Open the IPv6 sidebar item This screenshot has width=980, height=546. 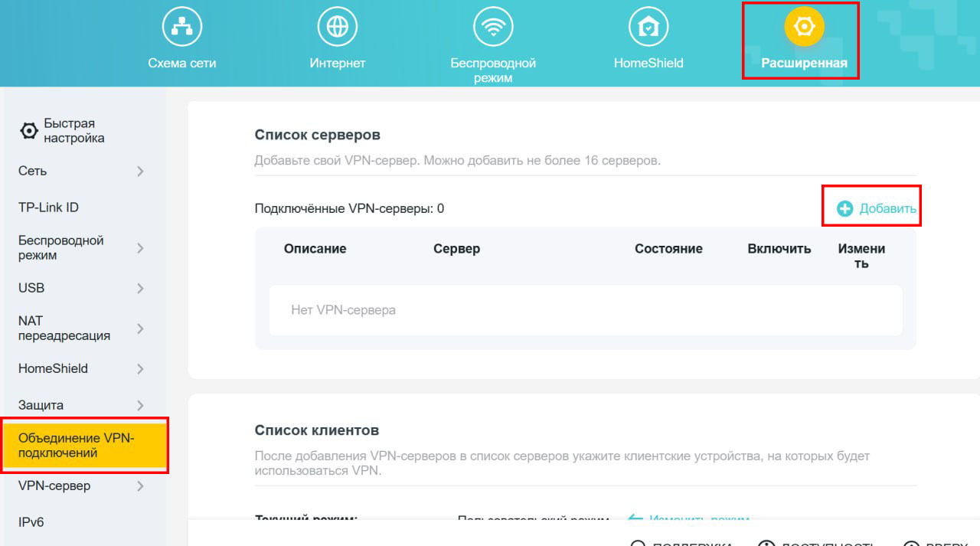[31, 522]
